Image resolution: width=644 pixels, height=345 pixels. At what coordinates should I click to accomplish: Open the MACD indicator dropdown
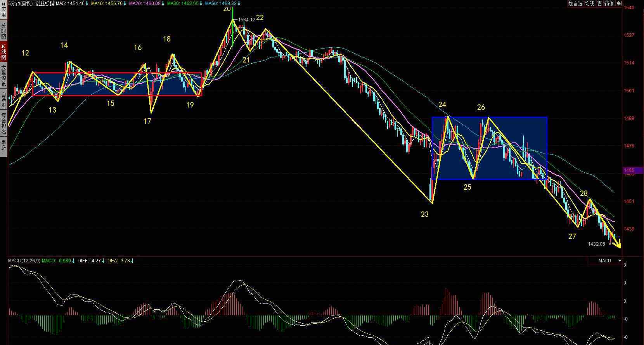click(620, 261)
